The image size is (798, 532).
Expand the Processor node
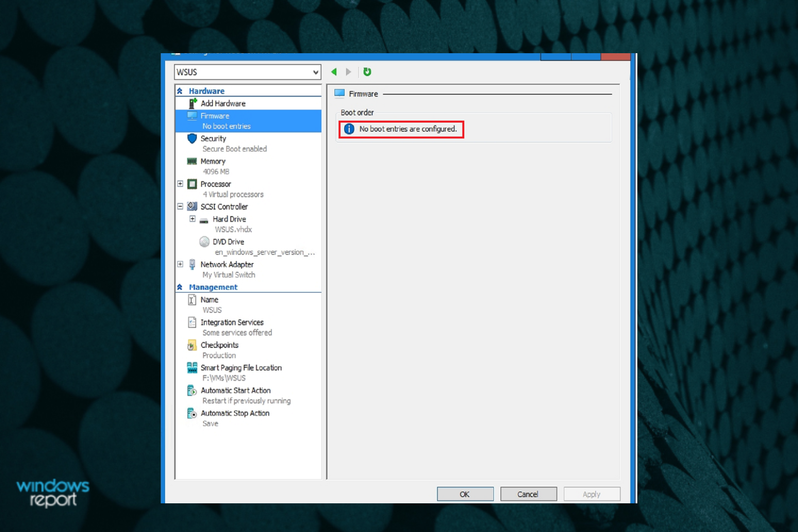180,184
